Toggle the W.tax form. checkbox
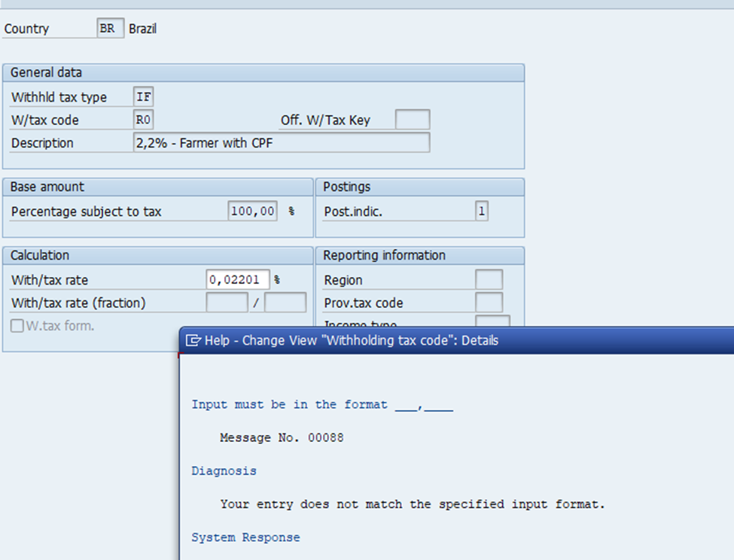This screenshot has height=560, width=734. pyautogui.click(x=17, y=326)
